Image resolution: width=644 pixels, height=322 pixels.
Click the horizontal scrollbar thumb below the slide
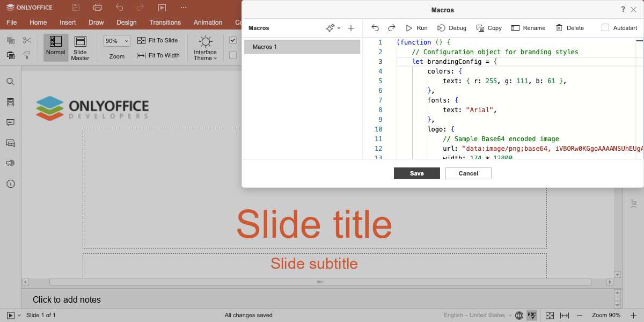[x=320, y=282]
